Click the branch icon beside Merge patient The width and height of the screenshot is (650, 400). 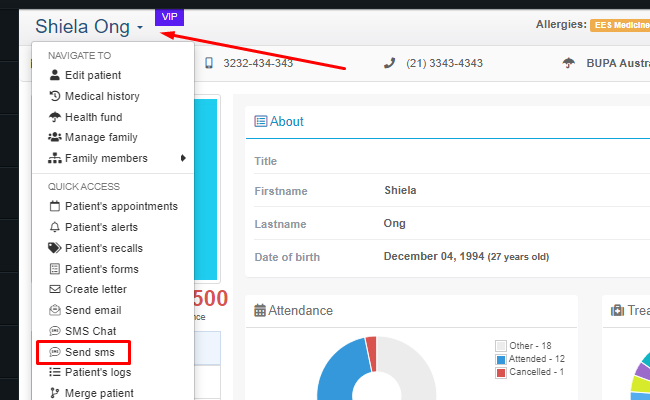click(x=54, y=393)
